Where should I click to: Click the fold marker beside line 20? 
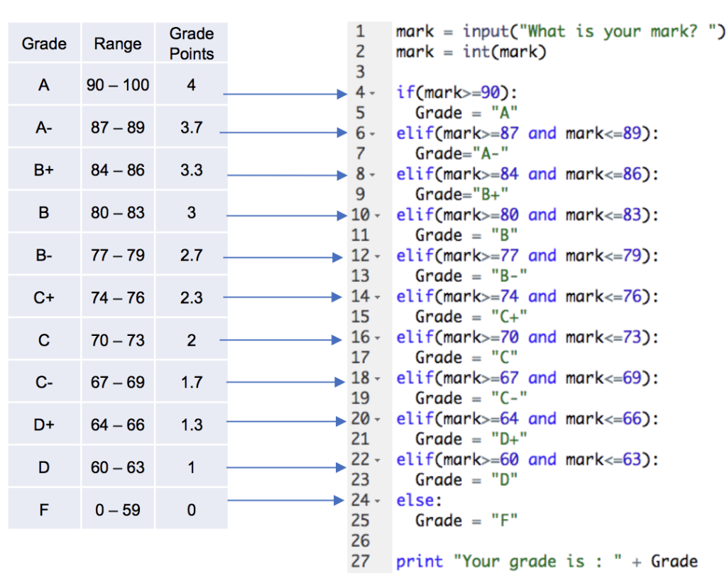click(x=378, y=418)
